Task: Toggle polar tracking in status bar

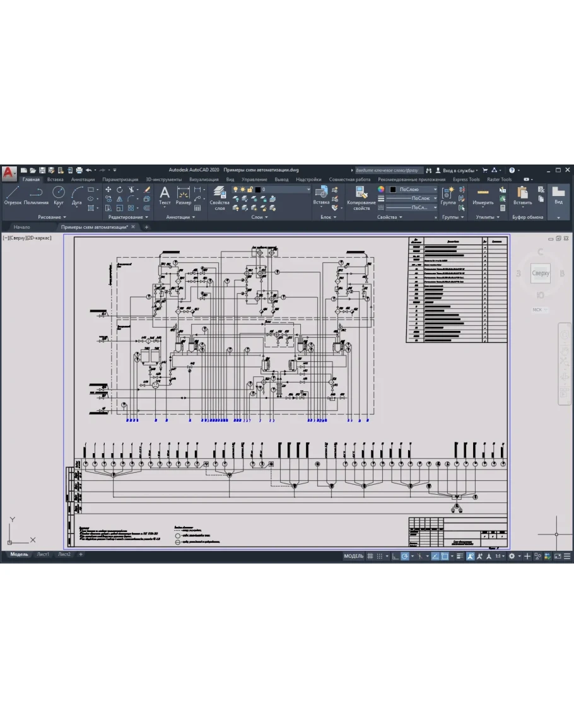Action: tap(405, 557)
